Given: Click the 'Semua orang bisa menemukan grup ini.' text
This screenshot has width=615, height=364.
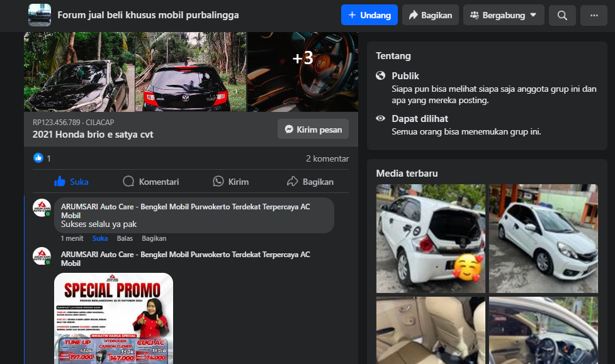Looking at the screenshot, I should click(x=466, y=131).
